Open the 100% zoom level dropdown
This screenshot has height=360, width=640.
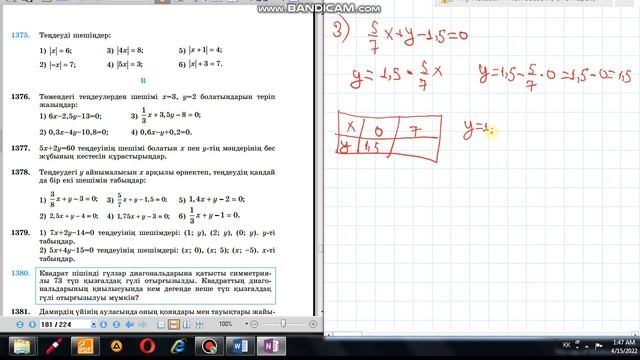point(247,324)
